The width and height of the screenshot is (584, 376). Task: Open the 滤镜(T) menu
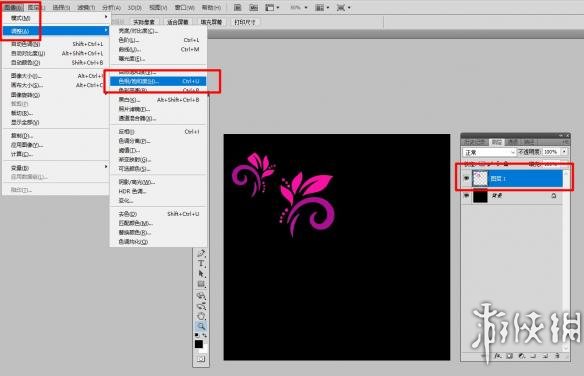[86, 7]
